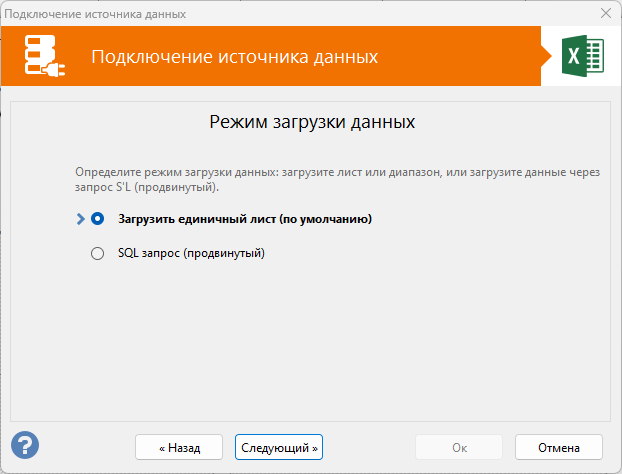Click the blank orange banner area right of the title
Image resolution: width=622 pixels, height=474 pixels.
(460, 57)
